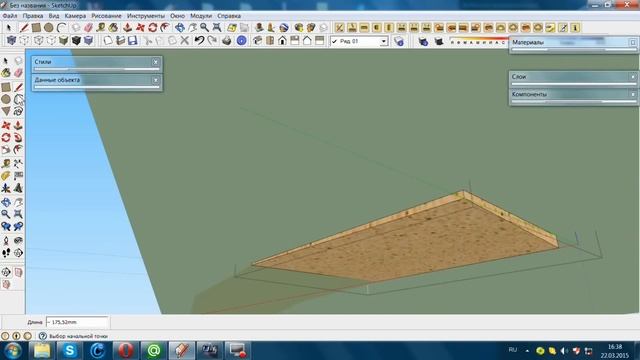This screenshot has width=640, height=360.
Task: Adjust the shadow date month slider
Action: pos(478,42)
